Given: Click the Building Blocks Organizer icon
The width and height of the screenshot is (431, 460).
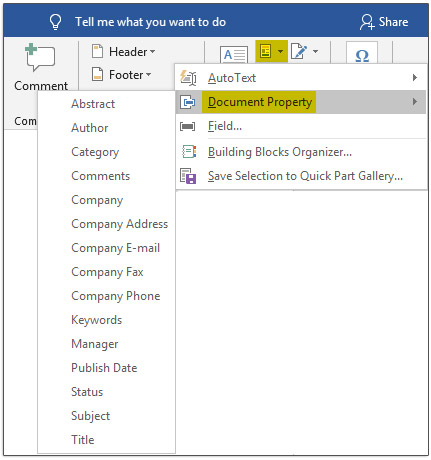Looking at the screenshot, I should [189, 152].
